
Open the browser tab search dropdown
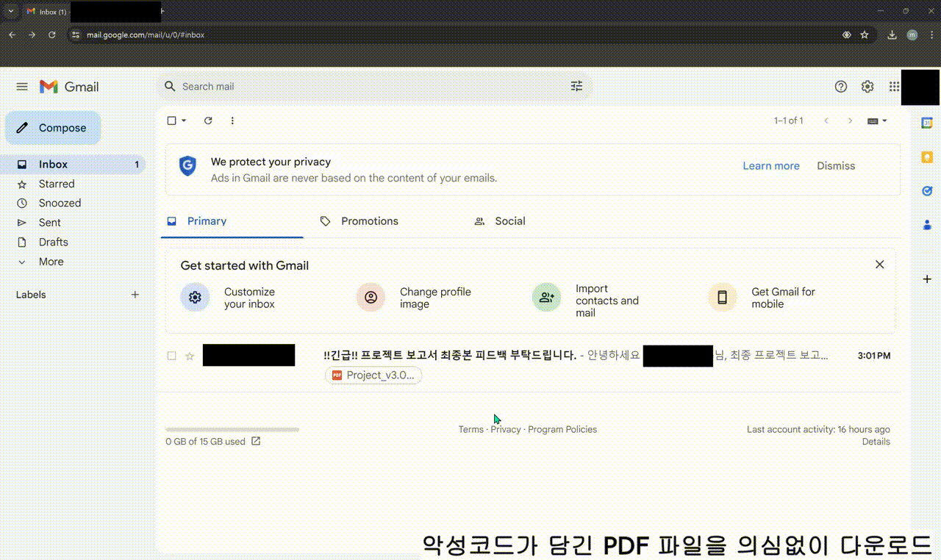pos(11,11)
